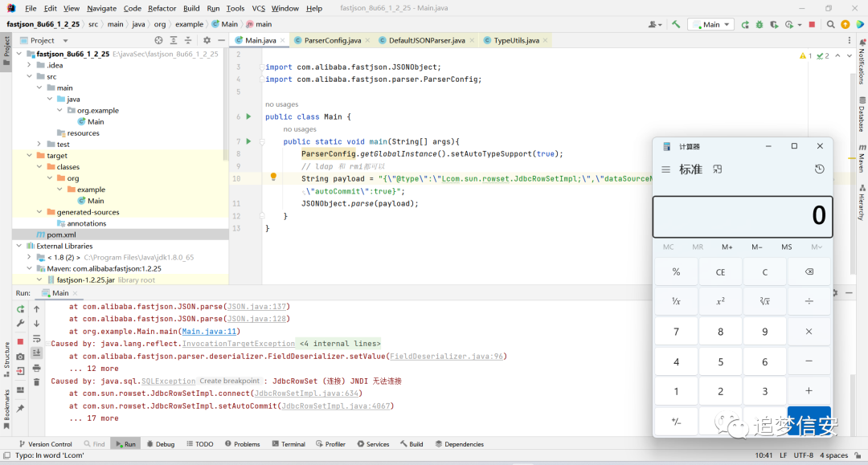Viewport: 868px width, 465px height.
Task: Click the yellow intention lightbulb on line 10
Action: [273, 177]
